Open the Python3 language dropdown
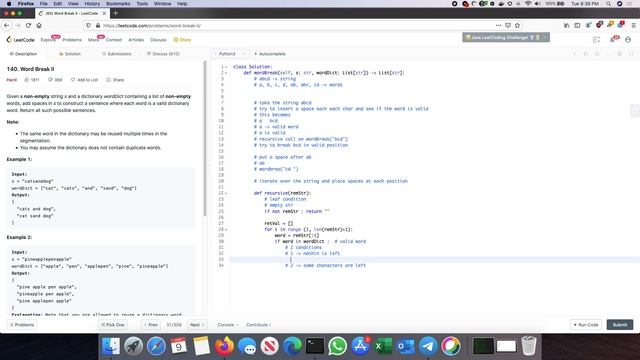 (x=230, y=53)
